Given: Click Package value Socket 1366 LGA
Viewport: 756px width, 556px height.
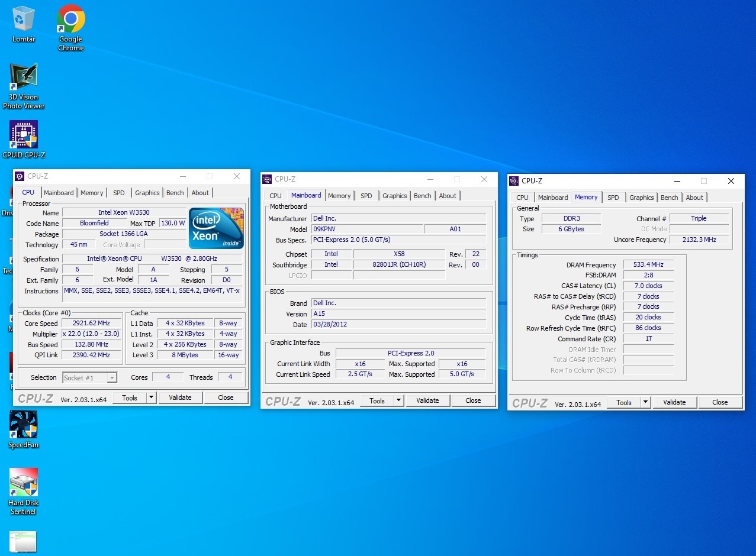Looking at the screenshot, I should click(124, 234).
